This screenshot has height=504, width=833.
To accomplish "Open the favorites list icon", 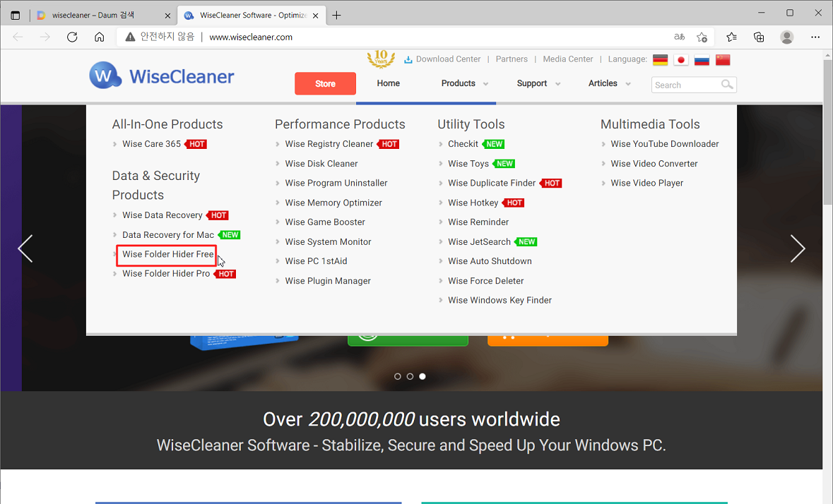I will coord(731,37).
